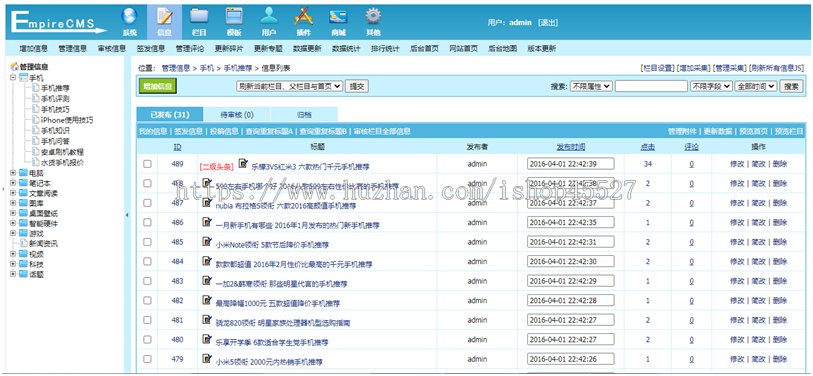Click the page icon of 手机推荐 tree node
Viewport: 813px width, 376px height.
point(35,88)
